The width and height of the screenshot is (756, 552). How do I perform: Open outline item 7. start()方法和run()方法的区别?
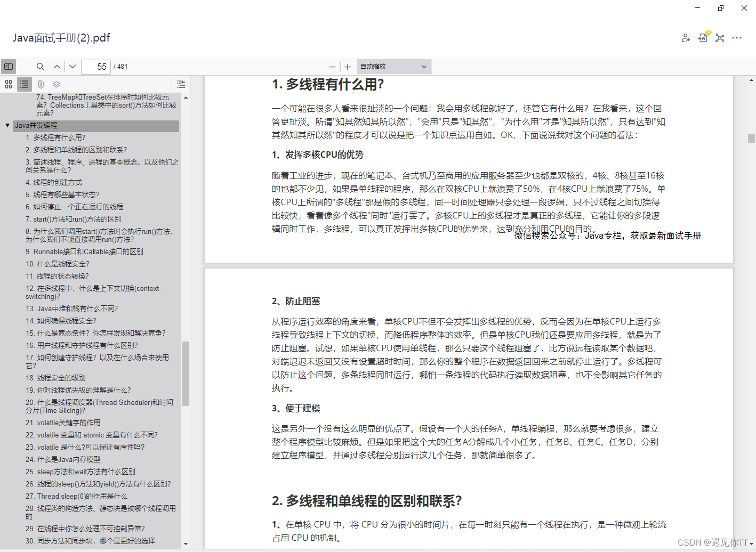74,219
